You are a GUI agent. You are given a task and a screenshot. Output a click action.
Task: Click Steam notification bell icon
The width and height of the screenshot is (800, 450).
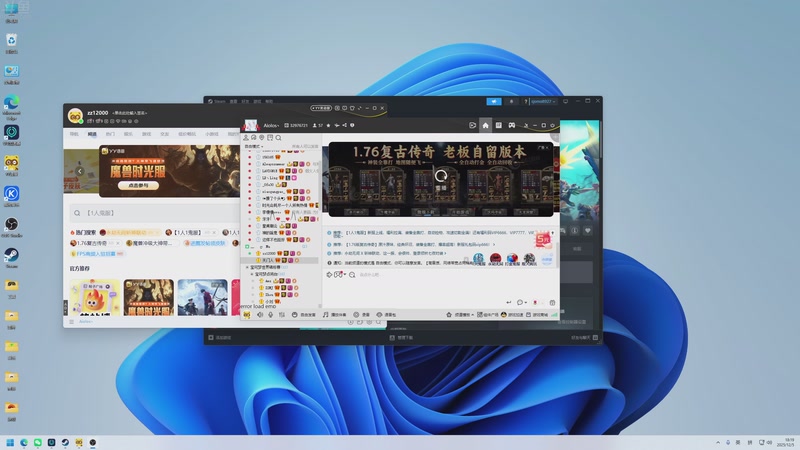coord(511,102)
